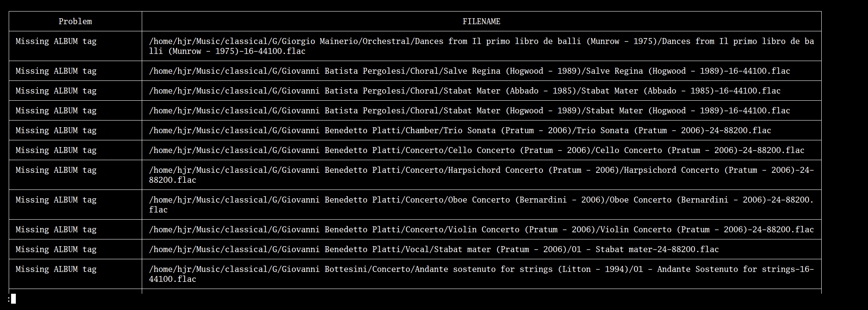Click the FILENAME column header
868x310 pixels.
click(481, 21)
